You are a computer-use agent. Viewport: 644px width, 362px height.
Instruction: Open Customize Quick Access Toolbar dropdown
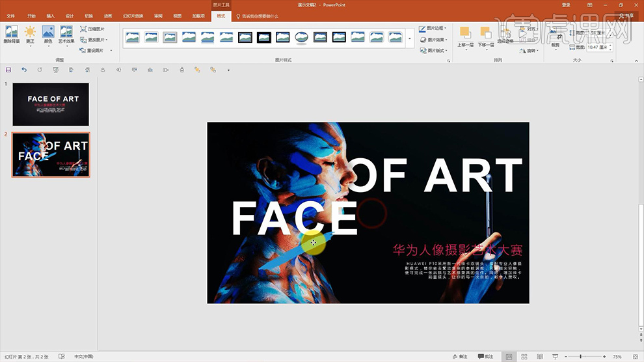pyautogui.click(x=228, y=70)
